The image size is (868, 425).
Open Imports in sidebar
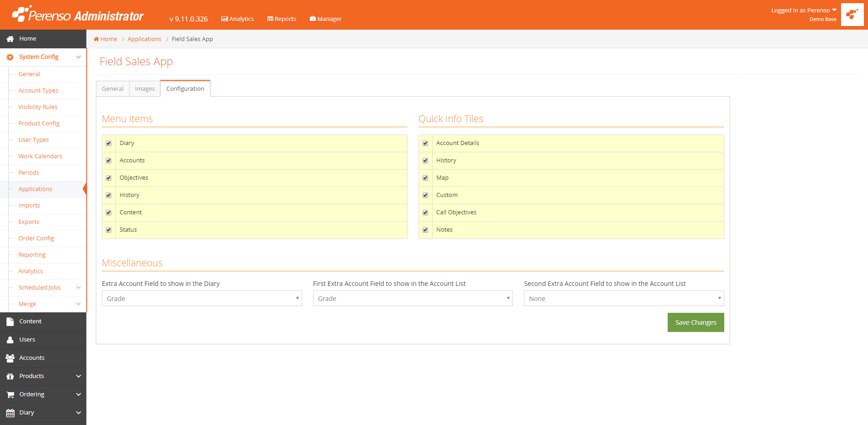point(29,205)
